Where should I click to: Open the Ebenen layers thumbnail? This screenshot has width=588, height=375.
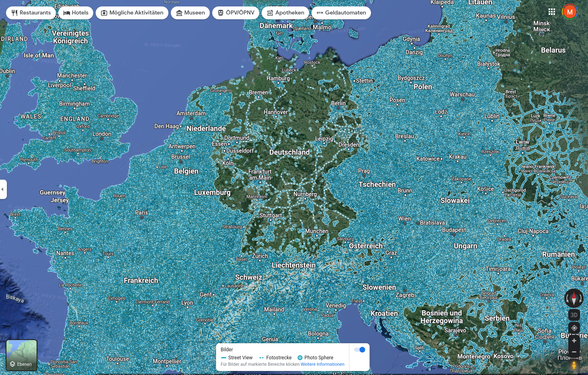tap(22, 355)
